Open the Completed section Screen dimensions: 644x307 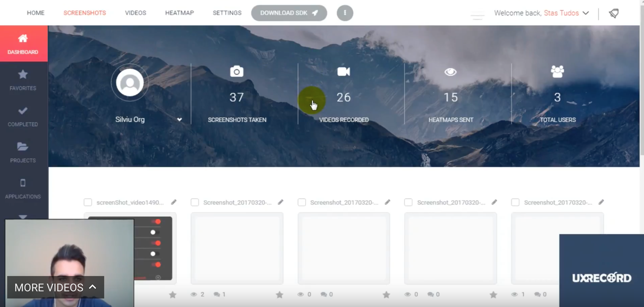click(23, 116)
